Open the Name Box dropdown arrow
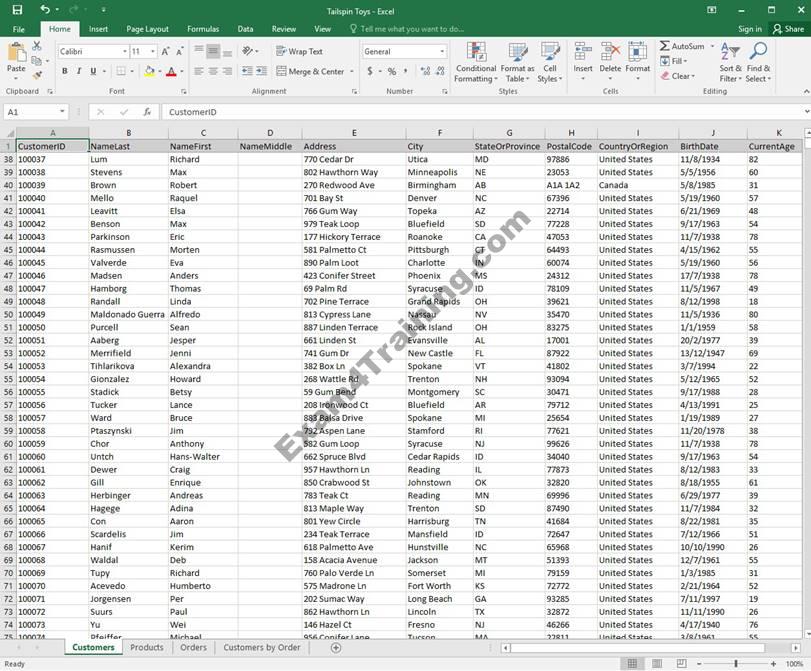Viewport: 811px width, 671px height. pyautogui.click(x=62, y=112)
